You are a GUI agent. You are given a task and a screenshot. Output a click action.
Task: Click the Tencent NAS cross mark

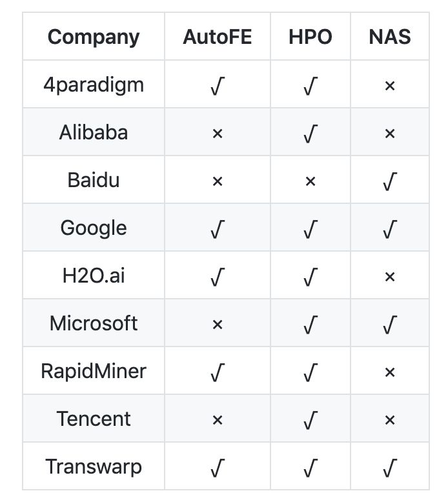(x=389, y=420)
